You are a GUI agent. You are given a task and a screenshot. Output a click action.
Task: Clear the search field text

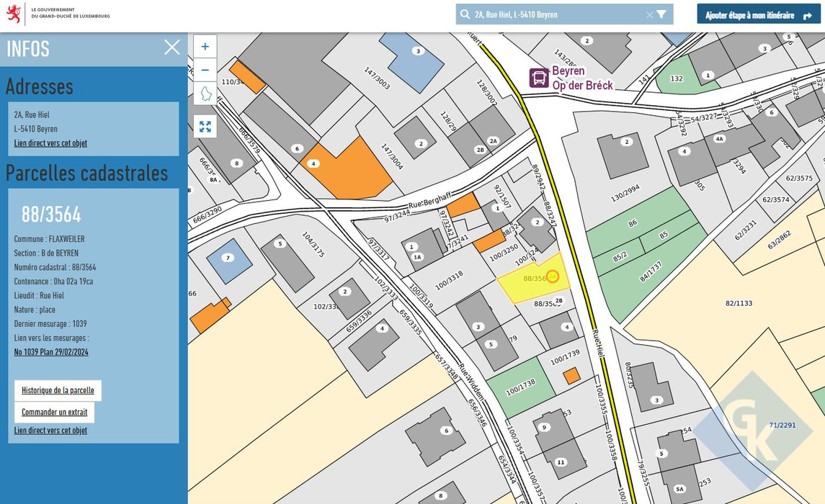coord(649,14)
